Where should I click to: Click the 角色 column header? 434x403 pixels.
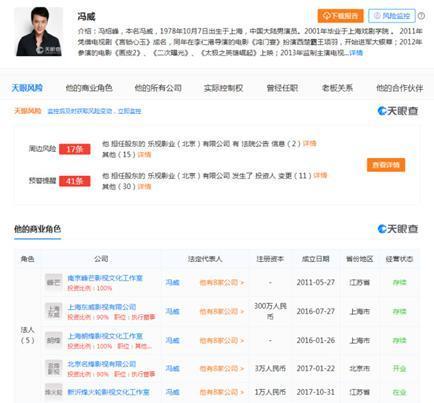point(27,259)
